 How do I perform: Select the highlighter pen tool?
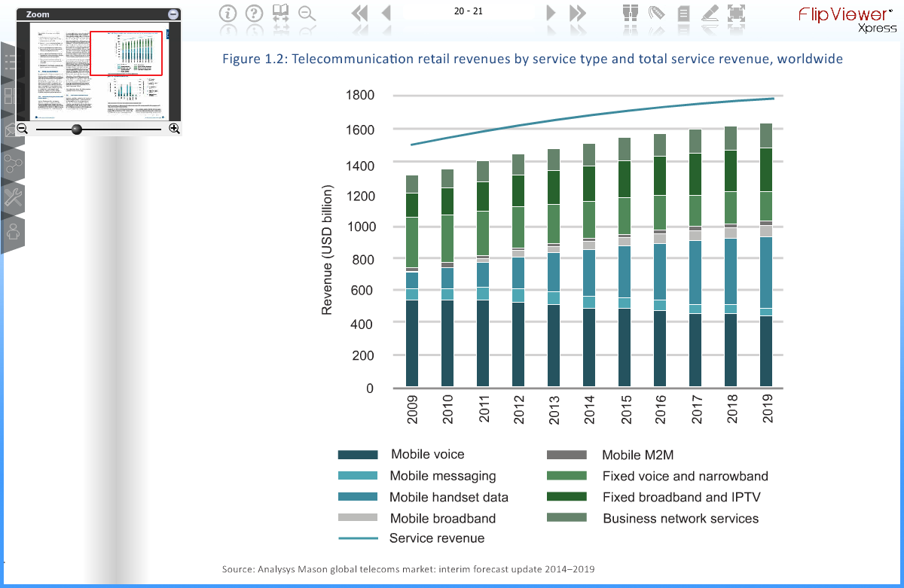(x=710, y=13)
